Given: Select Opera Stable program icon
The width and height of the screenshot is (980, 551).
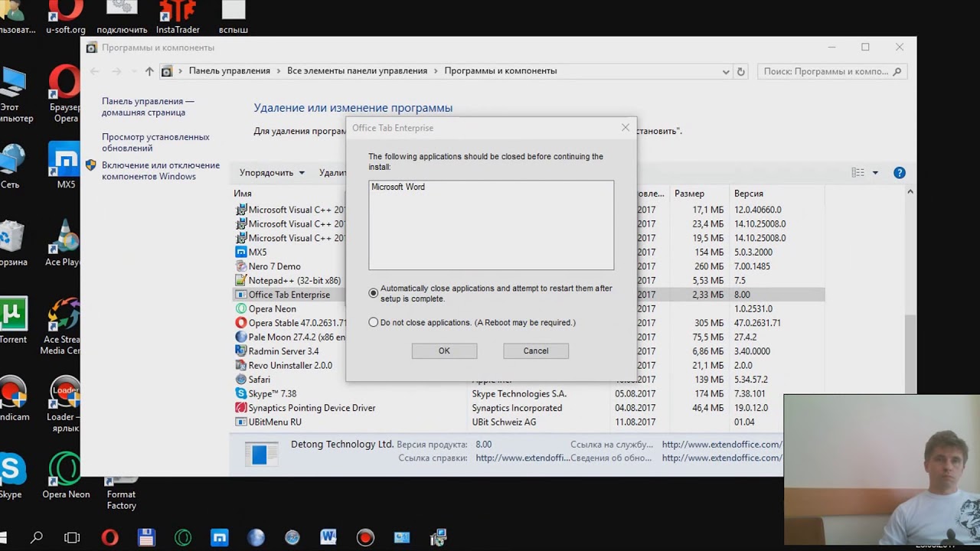Looking at the screenshot, I should (241, 323).
